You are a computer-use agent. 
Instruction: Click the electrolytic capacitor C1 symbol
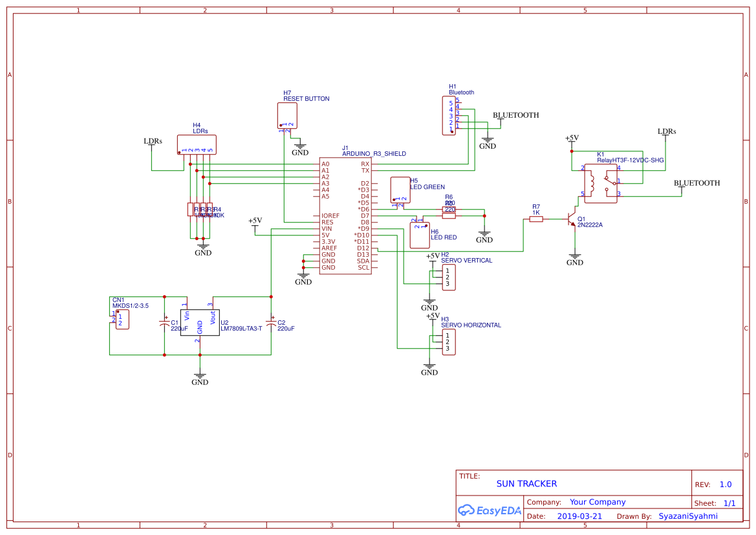[x=164, y=323]
